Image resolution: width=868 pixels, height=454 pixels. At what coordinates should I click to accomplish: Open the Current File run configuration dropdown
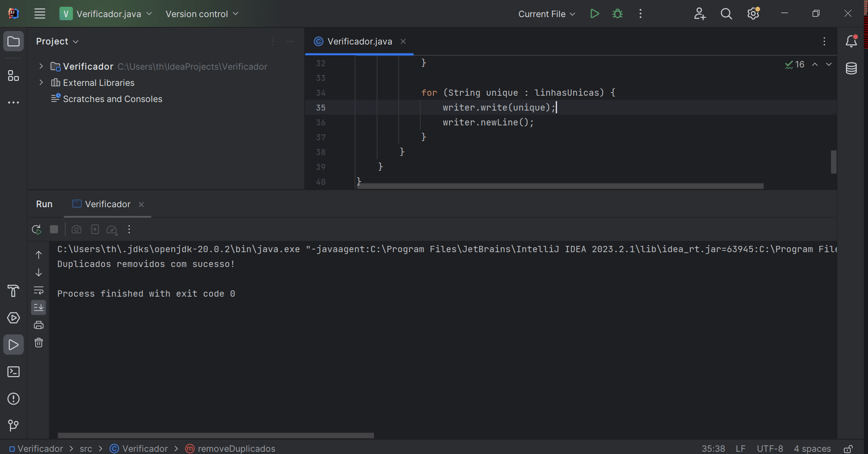546,14
